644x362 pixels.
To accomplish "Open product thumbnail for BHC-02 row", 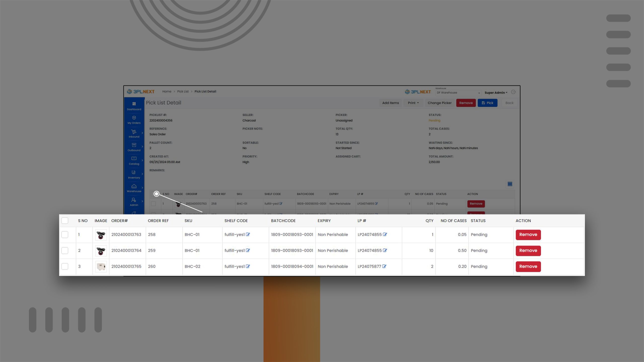I will [x=101, y=266].
